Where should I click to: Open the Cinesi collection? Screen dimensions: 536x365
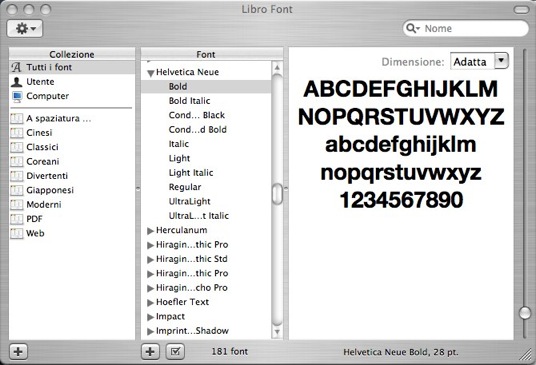tap(72, 133)
